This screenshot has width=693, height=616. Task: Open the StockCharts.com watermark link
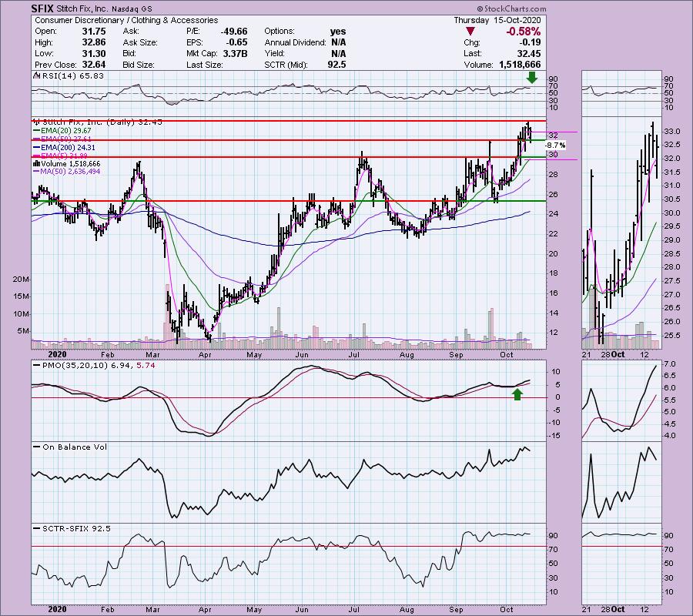(511, 8)
